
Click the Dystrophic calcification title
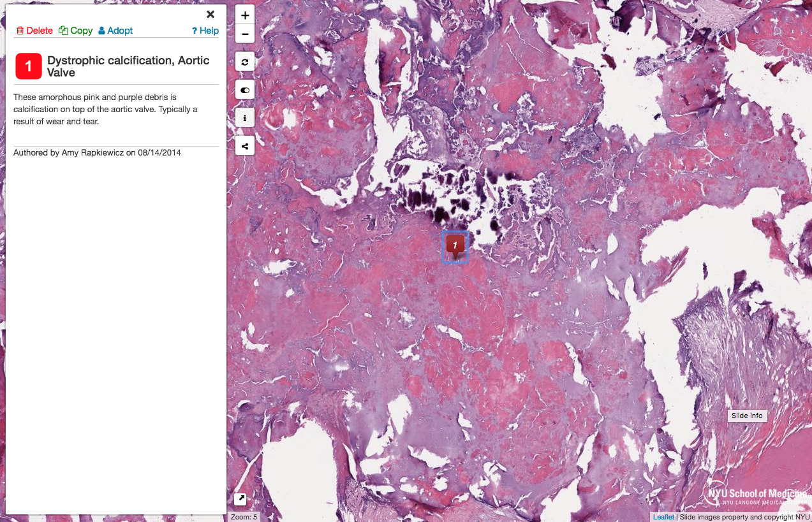[x=128, y=66]
